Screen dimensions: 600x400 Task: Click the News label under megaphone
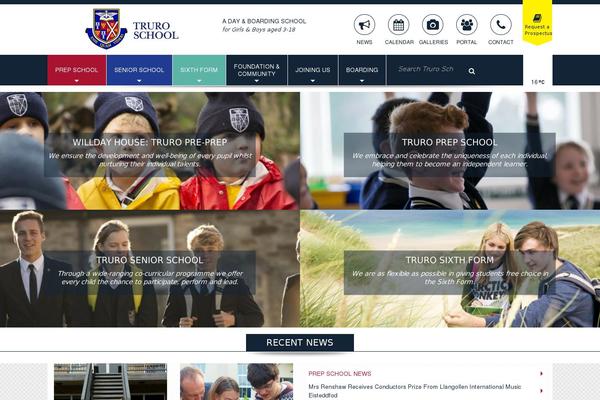364,42
